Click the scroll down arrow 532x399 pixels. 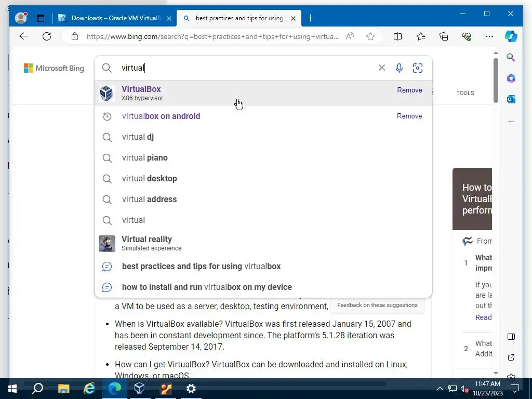496,373
